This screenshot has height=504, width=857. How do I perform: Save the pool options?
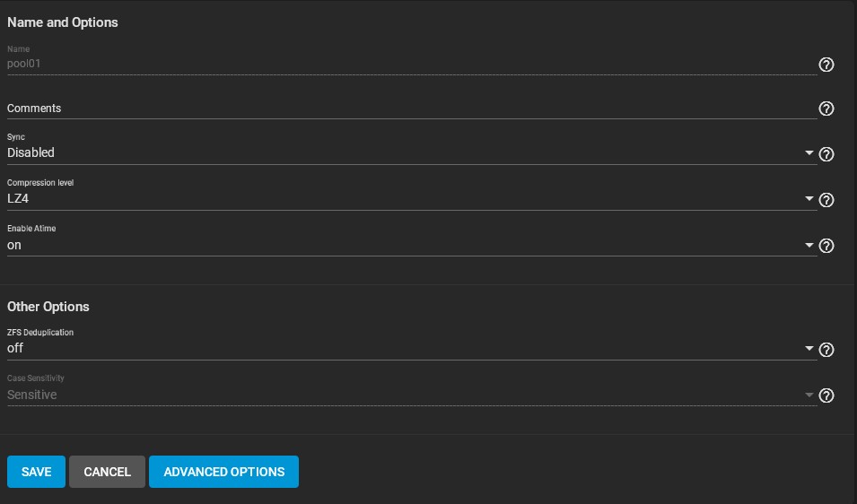pos(36,472)
